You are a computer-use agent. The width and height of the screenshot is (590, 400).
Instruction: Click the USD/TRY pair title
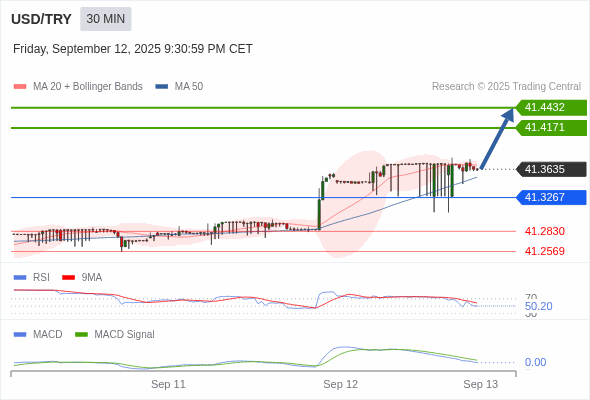41,19
